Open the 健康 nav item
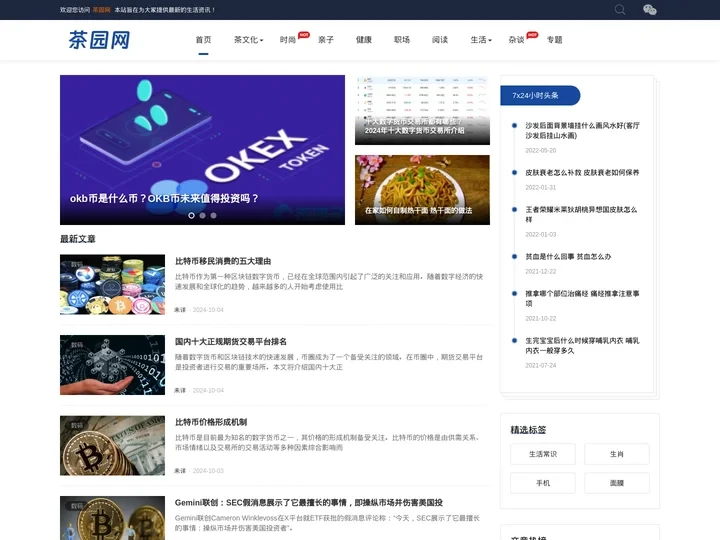This screenshot has height=540, width=720. (x=364, y=40)
